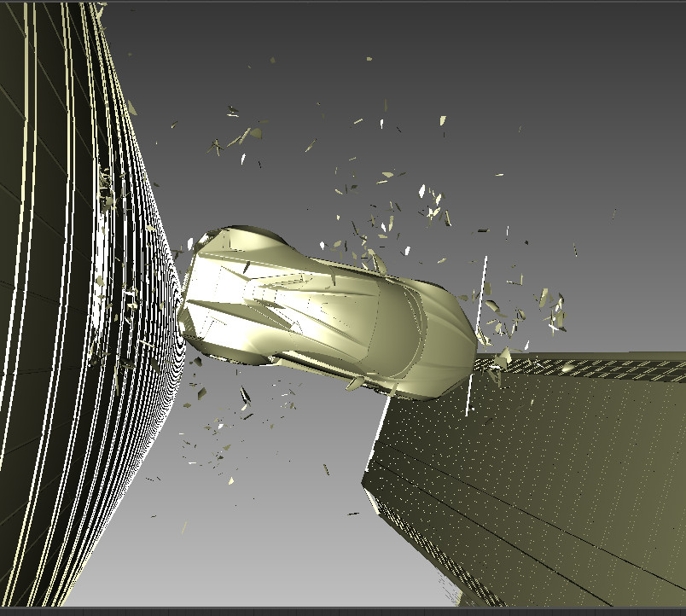This screenshot has height=616, width=686.
Task: Click the far-right end of the track bar
Action: point(674,611)
